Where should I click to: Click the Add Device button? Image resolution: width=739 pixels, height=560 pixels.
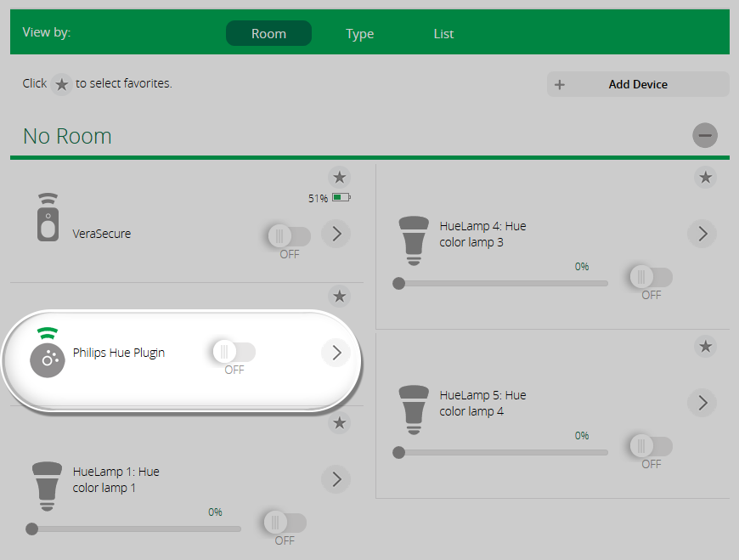pyautogui.click(x=638, y=84)
